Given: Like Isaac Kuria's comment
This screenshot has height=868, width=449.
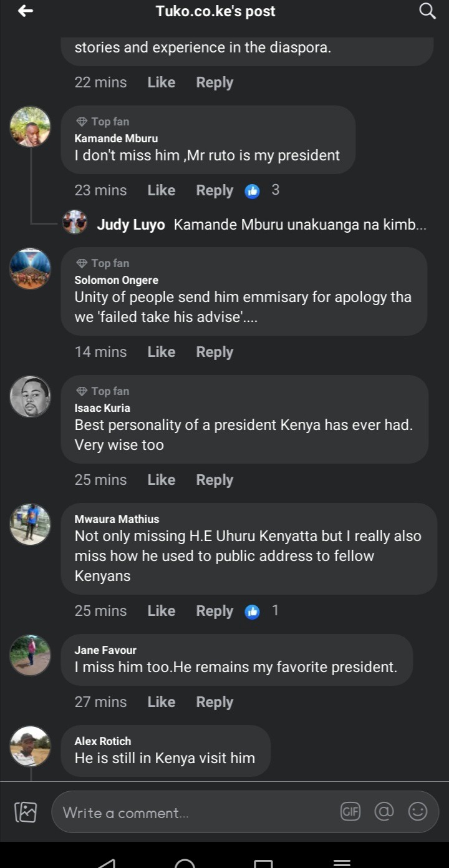Looking at the screenshot, I should 161,480.
